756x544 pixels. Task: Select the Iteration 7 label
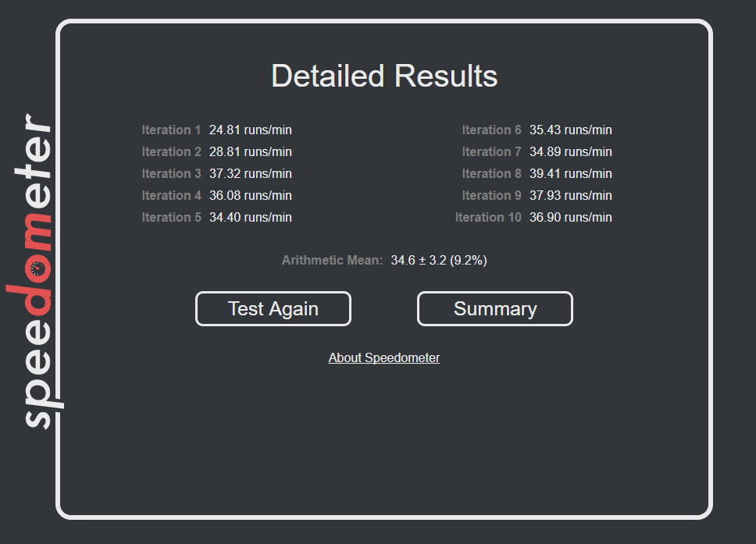click(491, 151)
